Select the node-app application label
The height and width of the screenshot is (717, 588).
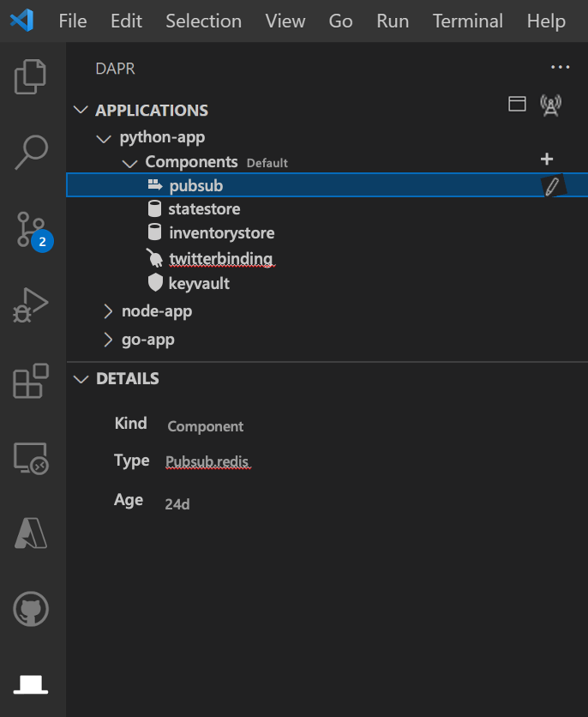click(157, 311)
